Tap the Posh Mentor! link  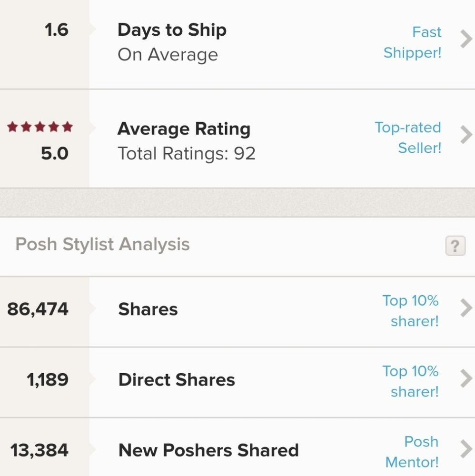pyautogui.click(x=412, y=452)
